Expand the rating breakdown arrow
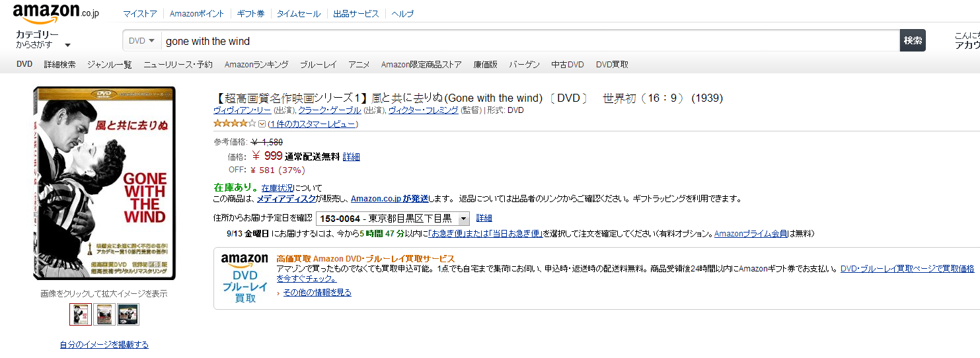 [262, 124]
